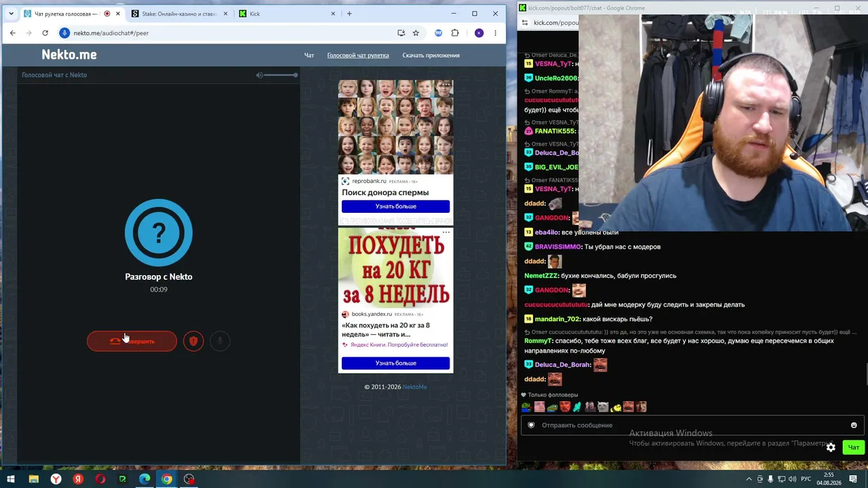Screen dimensions: 868x488
Task: Bookmark this page with the star icon
Action: click(416, 33)
